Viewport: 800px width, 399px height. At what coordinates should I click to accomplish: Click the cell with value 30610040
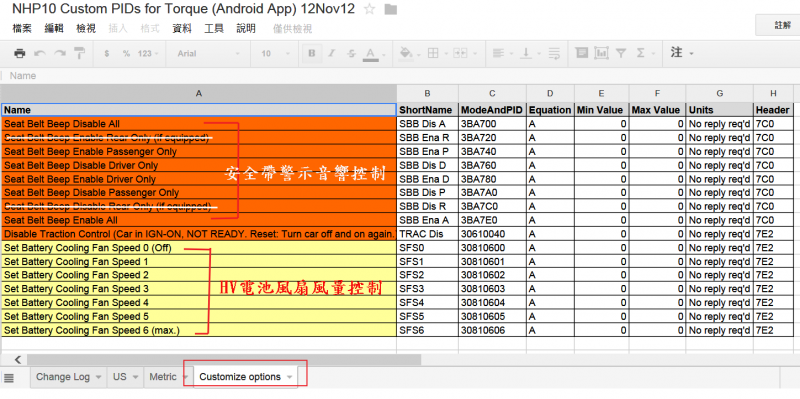pos(492,234)
